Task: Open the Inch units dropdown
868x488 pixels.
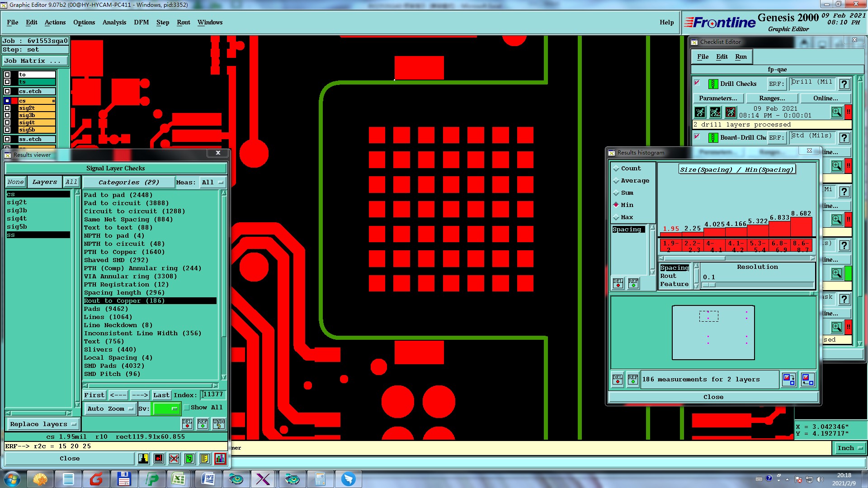Action: [849, 448]
